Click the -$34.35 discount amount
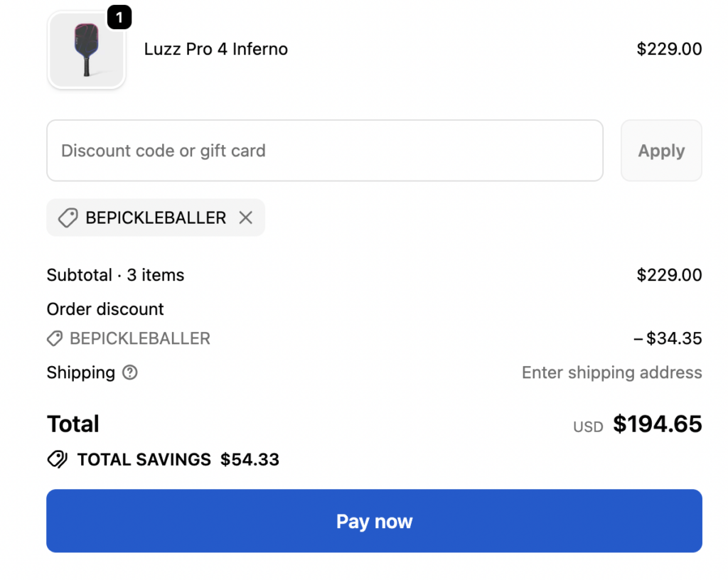Screen dimensions: 728x580 (668, 338)
